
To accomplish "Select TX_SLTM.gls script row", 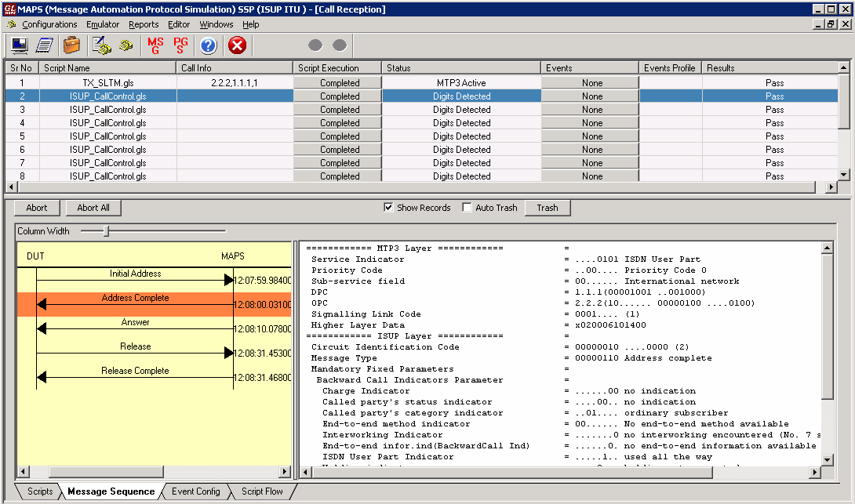I will [x=108, y=83].
